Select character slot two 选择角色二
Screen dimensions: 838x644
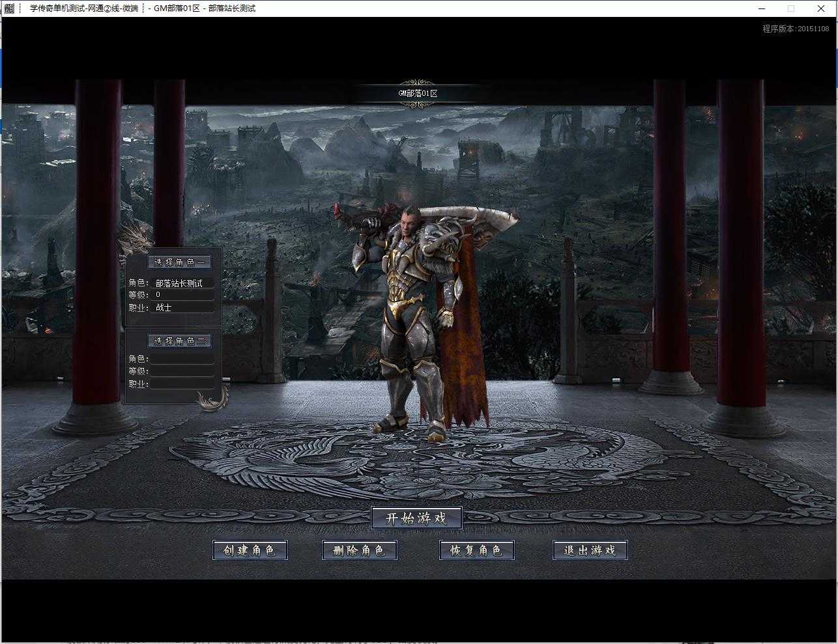[x=180, y=341]
